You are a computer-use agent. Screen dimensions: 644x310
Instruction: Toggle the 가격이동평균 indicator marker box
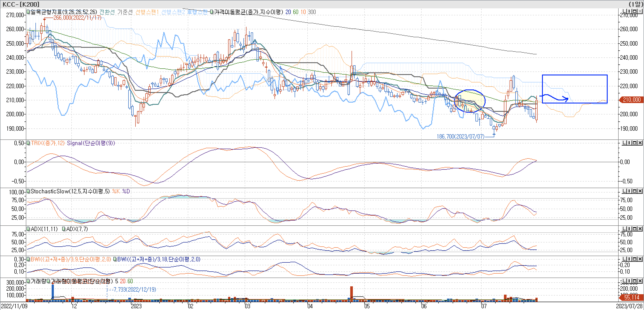tap(212, 12)
